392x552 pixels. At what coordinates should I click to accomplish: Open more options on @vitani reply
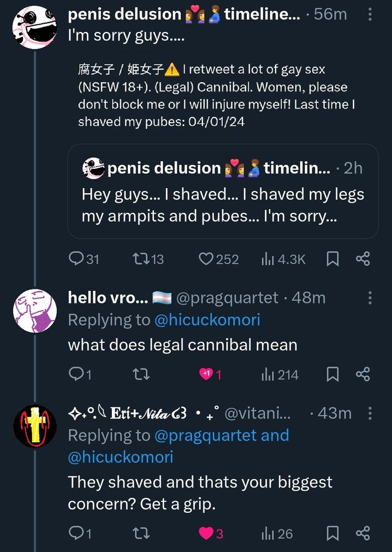(369, 413)
